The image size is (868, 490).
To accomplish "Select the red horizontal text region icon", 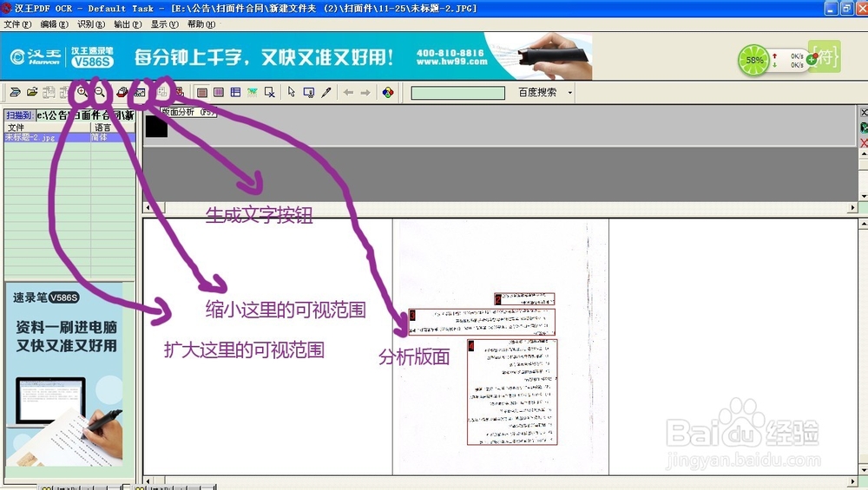I will click(202, 92).
